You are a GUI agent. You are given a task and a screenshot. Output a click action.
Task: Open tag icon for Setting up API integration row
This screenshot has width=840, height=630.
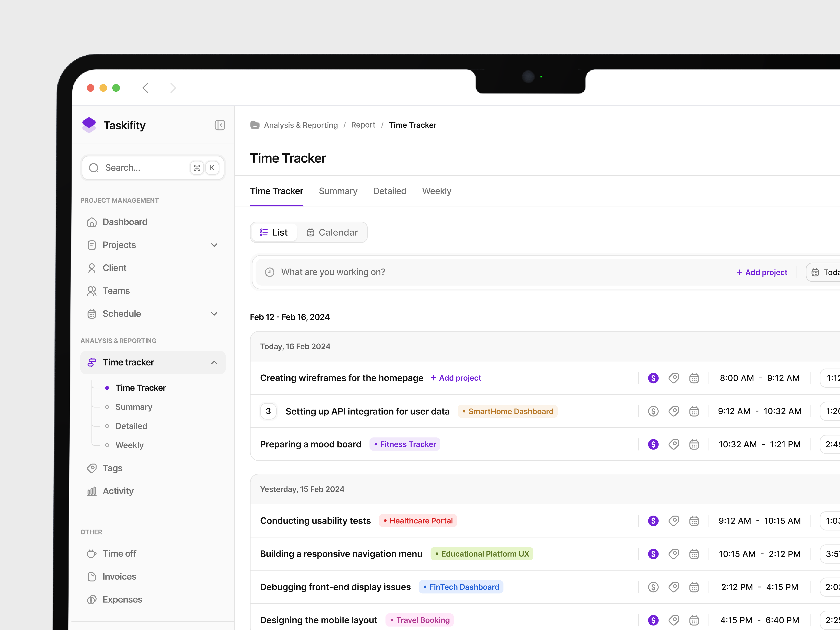click(x=674, y=411)
